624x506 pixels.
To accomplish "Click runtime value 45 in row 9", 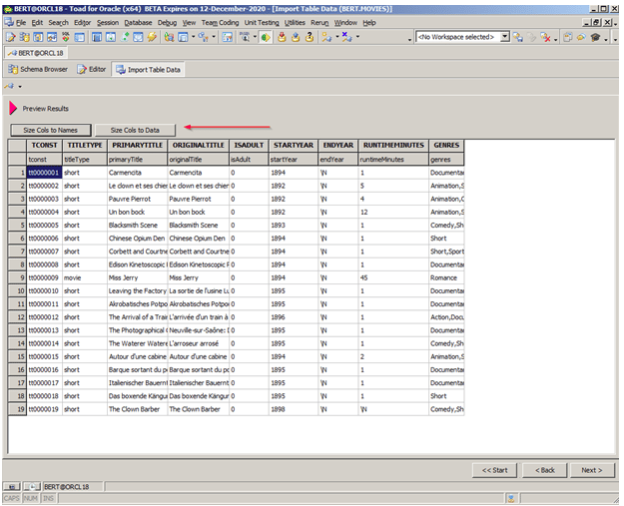I will coord(393,278).
